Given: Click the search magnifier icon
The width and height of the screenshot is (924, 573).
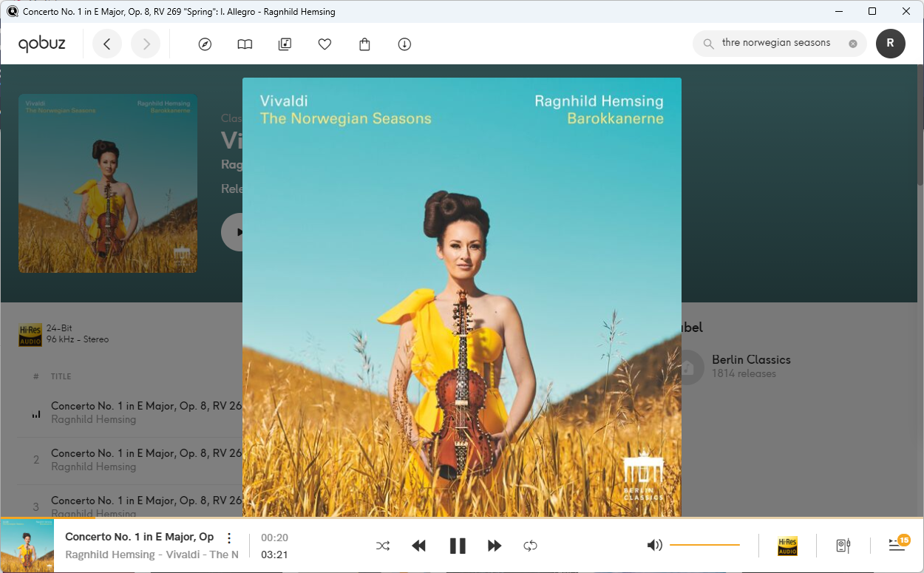Looking at the screenshot, I should click(x=708, y=44).
